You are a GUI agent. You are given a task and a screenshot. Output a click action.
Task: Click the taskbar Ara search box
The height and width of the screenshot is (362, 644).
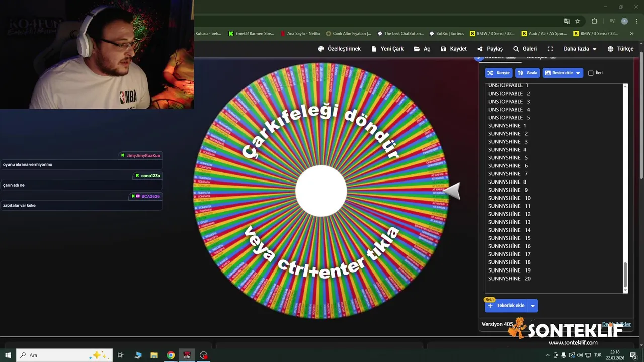pos(64,355)
